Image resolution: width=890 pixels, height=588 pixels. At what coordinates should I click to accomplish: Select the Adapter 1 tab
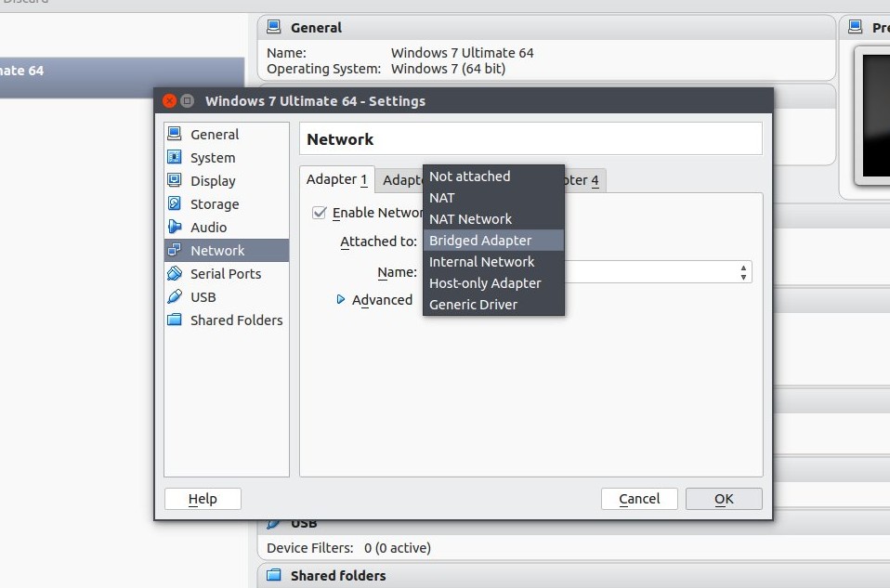pos(336,179)
